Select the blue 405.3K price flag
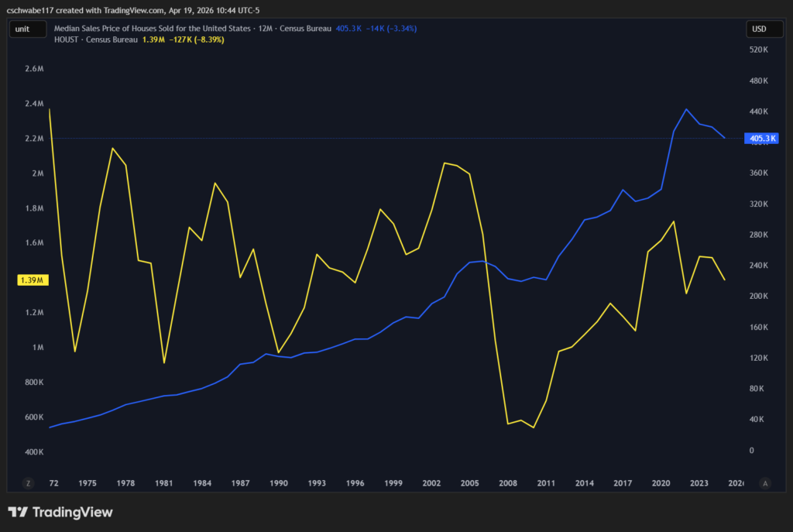The width and height of the screenshot is (793, 532). point(763,138)
